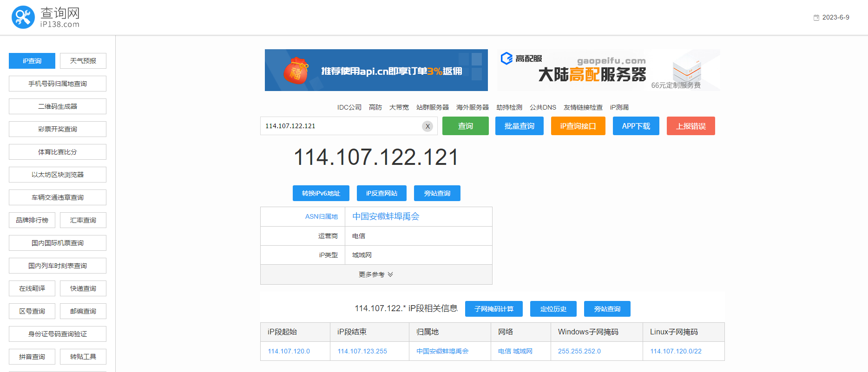This screenshot has height=372, width=868.
Task: Expand the 更多参考 chevron row
Action: tap(376, 274)
